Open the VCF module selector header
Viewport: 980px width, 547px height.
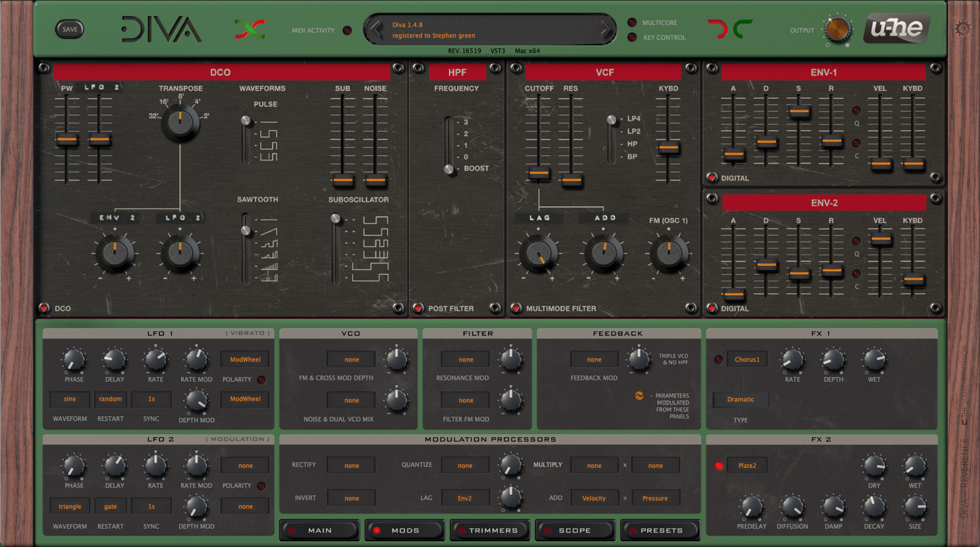pos(604,72)
